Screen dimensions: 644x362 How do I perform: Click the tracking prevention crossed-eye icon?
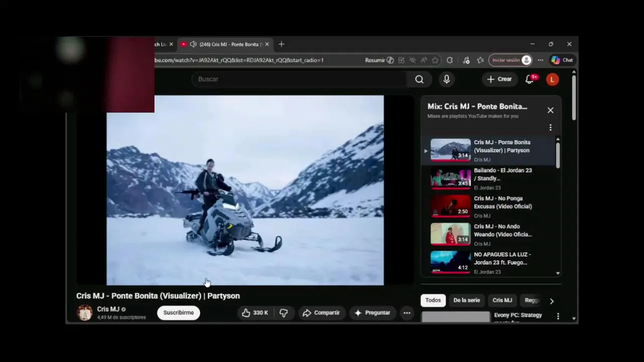[413, 60]
